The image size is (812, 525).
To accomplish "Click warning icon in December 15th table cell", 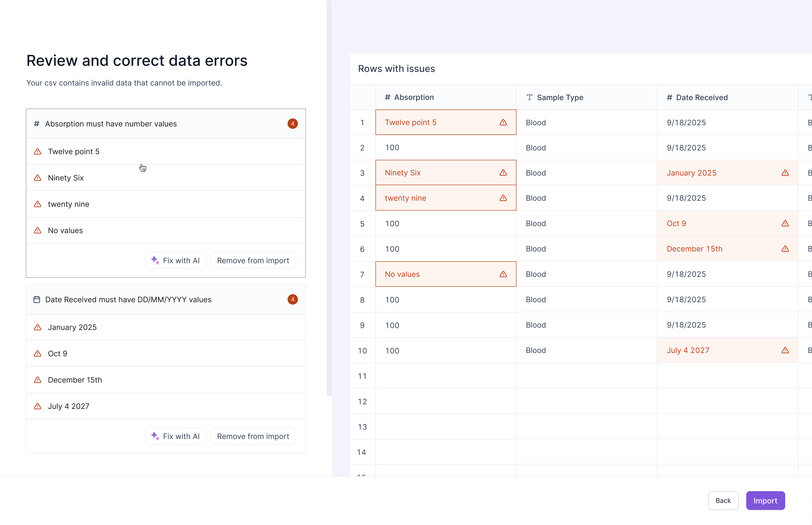I will [x=785, y=249].
